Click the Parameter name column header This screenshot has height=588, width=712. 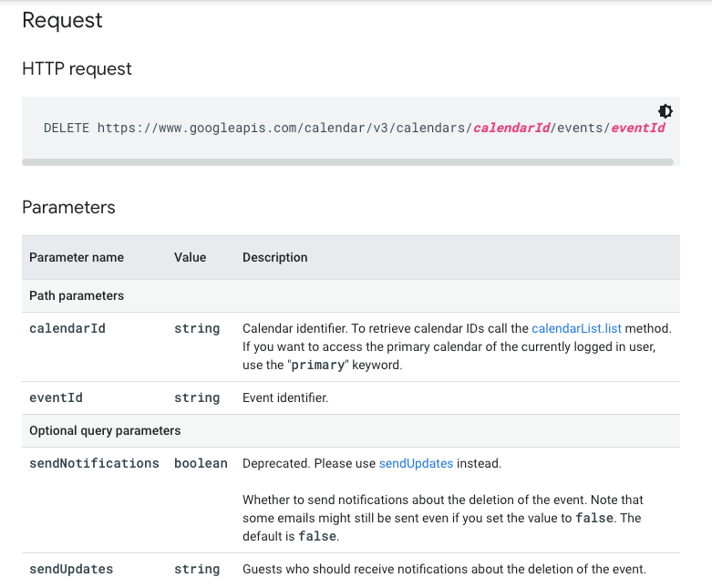[x=77, y=257]
